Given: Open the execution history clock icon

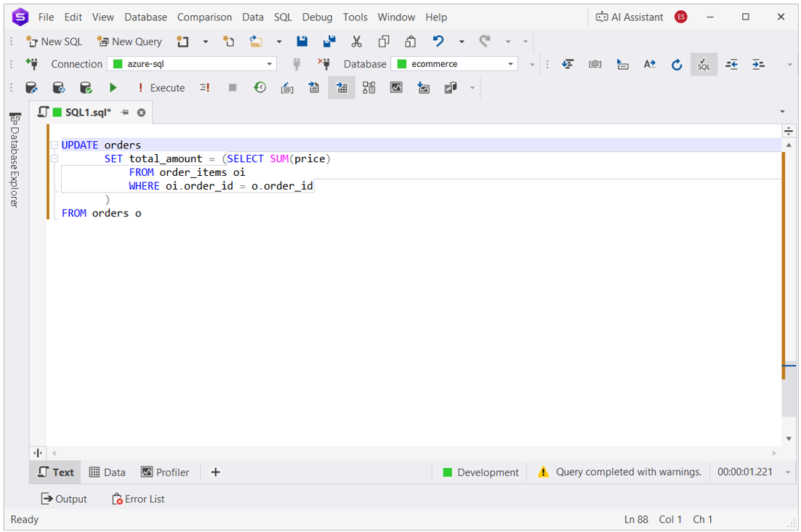Looking at the screenshot, I should 260,88.
